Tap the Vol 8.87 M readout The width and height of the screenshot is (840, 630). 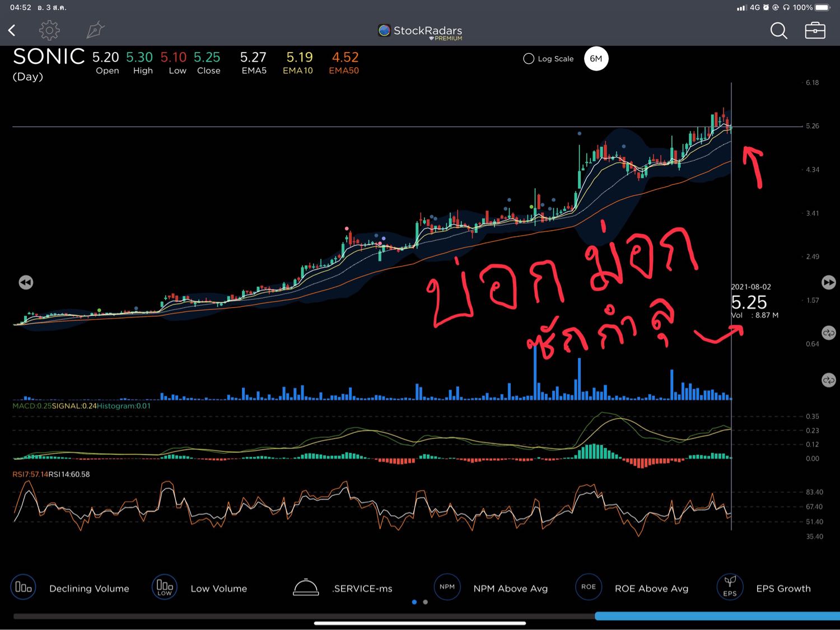point(755,315)
